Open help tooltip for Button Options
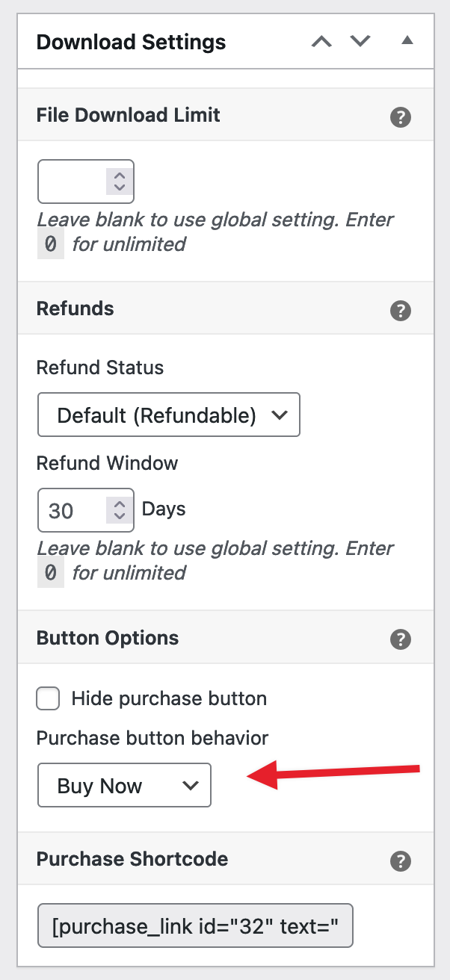 (x=401, y=639)
